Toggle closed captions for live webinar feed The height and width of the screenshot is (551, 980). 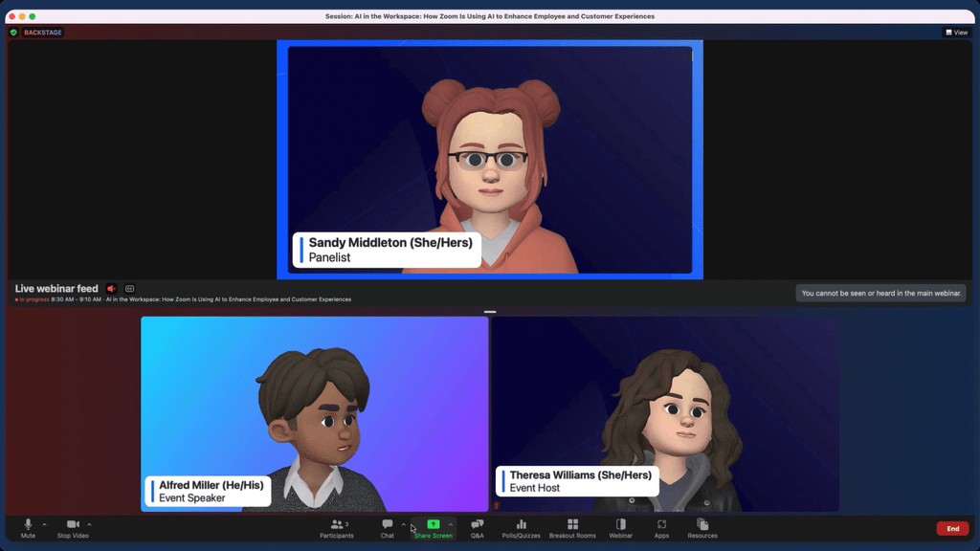(129, 289)
